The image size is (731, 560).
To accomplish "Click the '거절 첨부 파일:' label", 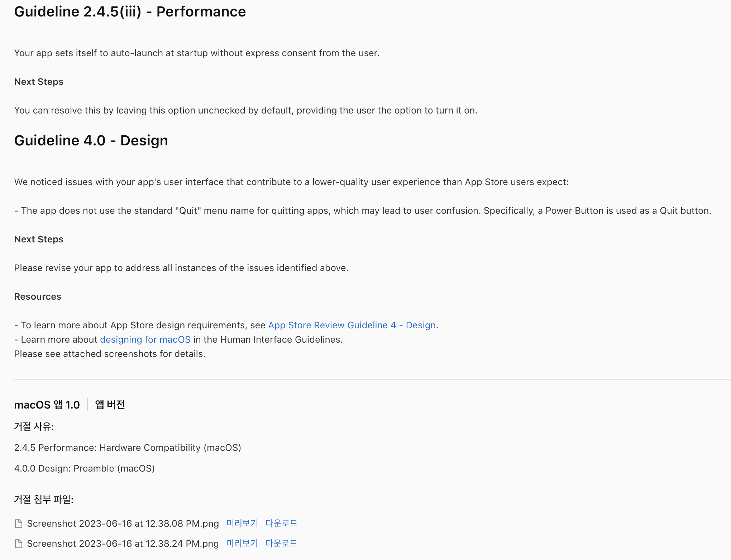I will (x=44, y=499).
